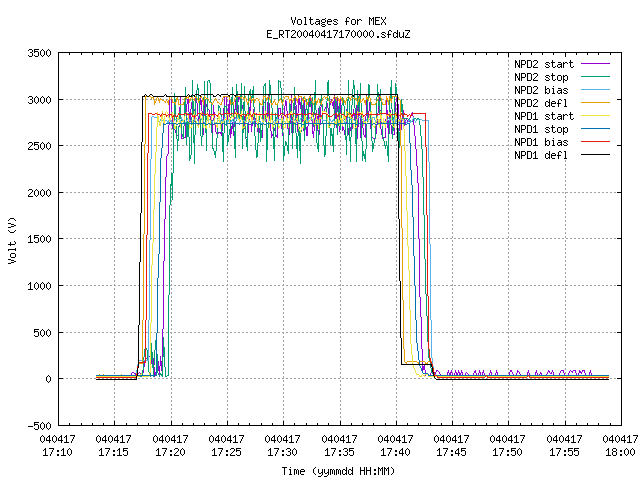Click the 'NPD1 stop' legend label
This screenshot has height=480, width=640.
point(541,129)
